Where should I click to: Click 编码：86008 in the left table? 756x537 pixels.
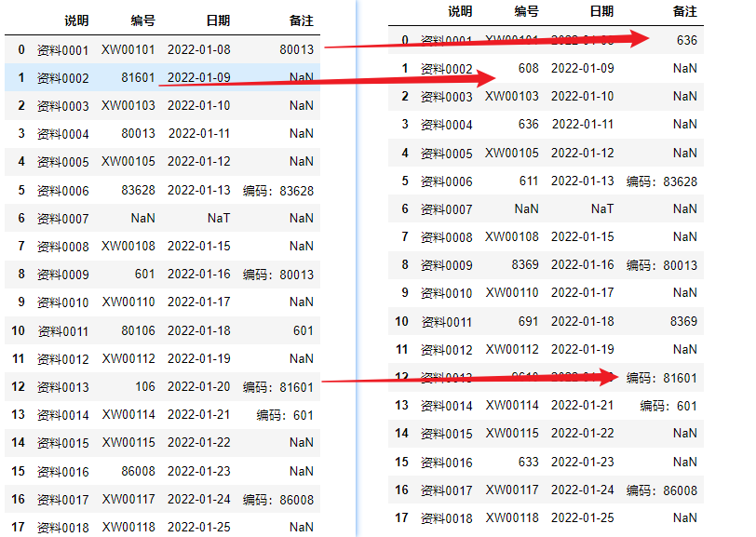tap(278, 500)
